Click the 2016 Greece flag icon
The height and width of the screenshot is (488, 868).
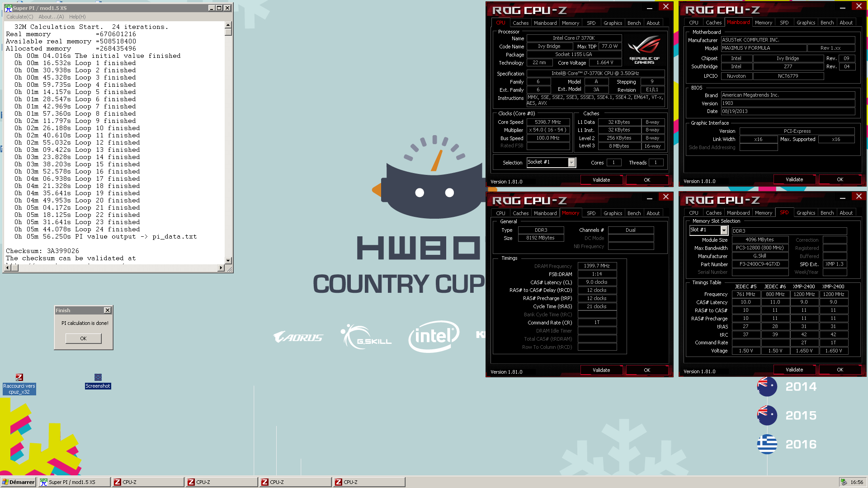coord(767,444)
